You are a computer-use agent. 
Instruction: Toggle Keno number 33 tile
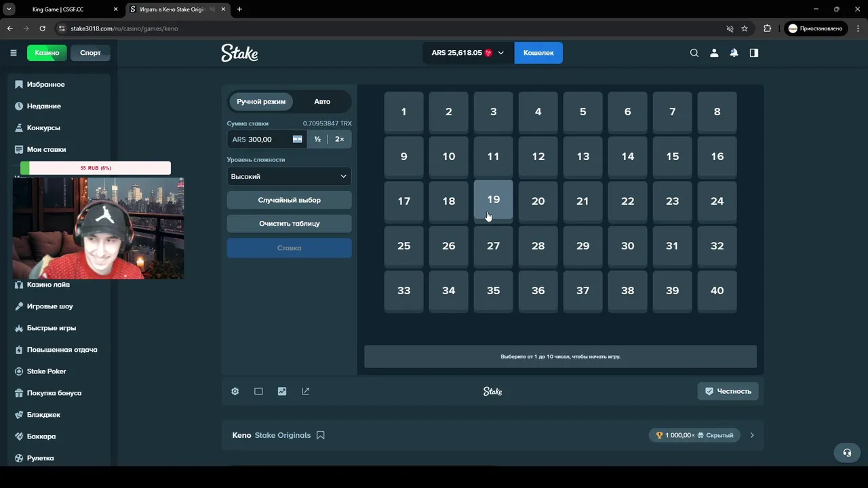point(403,291)
